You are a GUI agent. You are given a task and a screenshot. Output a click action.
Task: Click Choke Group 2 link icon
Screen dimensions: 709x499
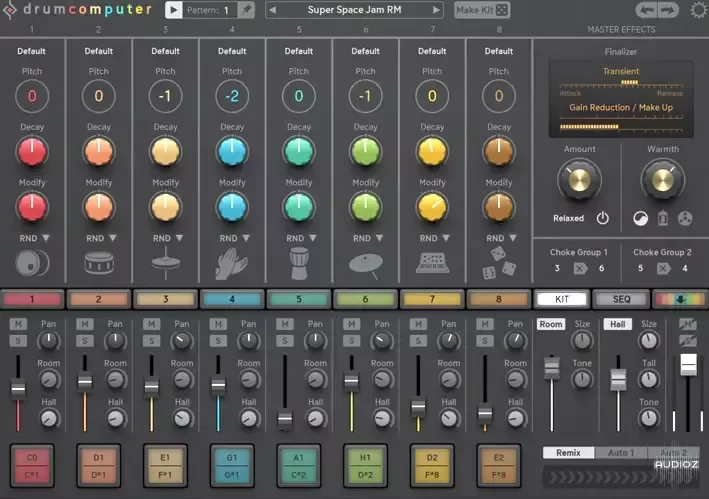pyautogui.click(x=663, y=268)
